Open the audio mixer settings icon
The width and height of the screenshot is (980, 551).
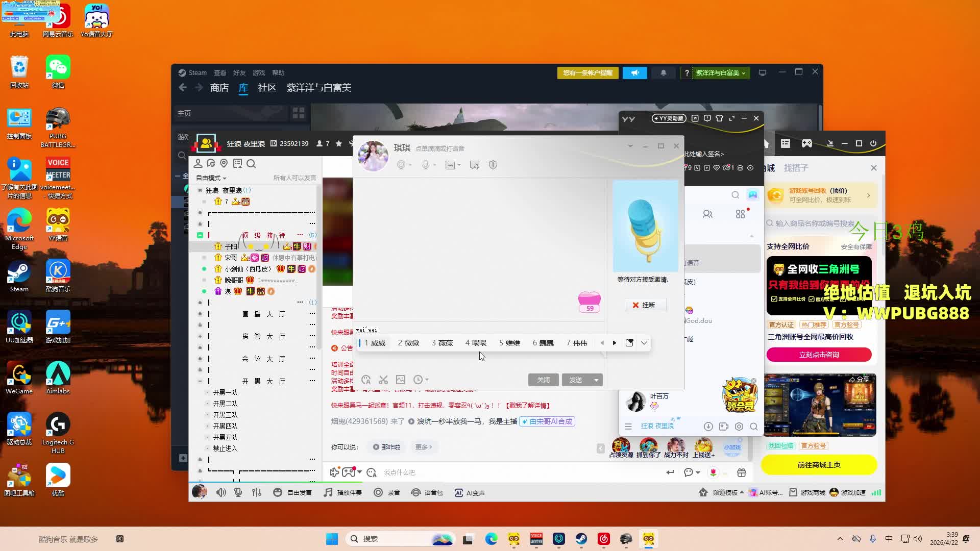257,492
